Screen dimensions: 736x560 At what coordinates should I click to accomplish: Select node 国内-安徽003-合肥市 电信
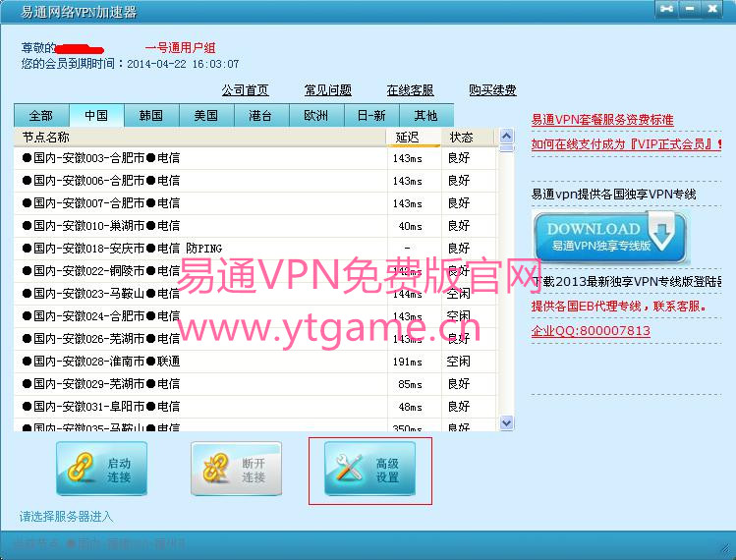(255, 158)
